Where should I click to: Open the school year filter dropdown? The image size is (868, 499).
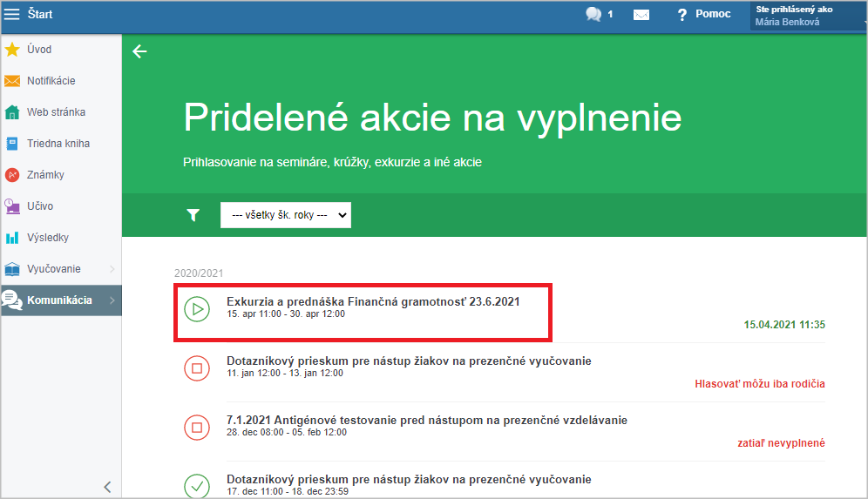(x=285, y=215)
